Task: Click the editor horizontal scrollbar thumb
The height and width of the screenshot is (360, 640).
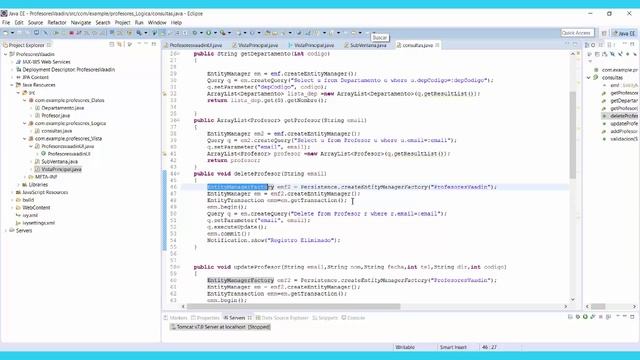Action: coord(294,306)
